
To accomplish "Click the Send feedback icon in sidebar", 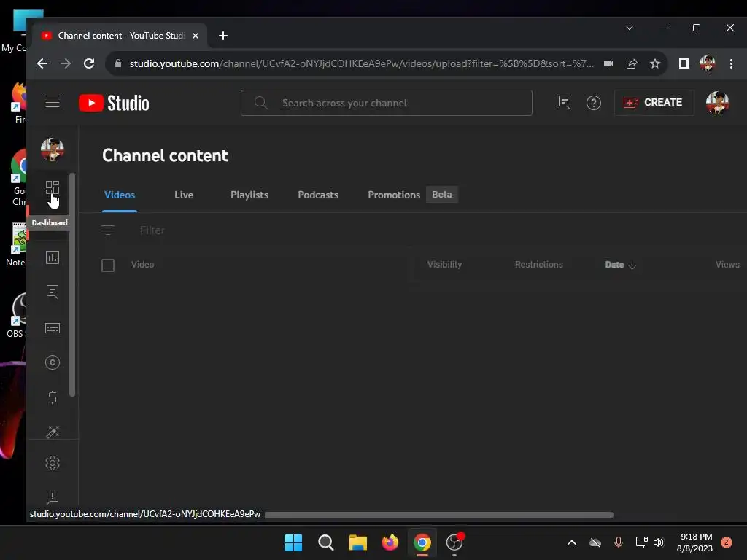I will (53, 497).
